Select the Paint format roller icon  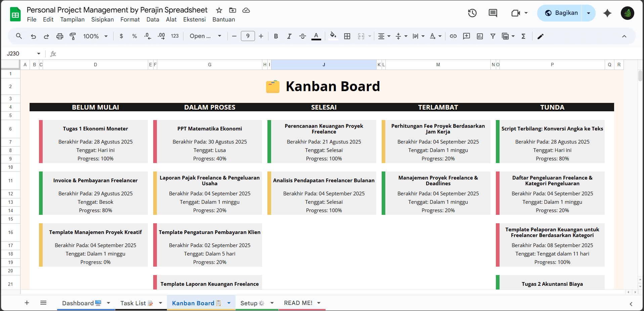click(73, 36)
